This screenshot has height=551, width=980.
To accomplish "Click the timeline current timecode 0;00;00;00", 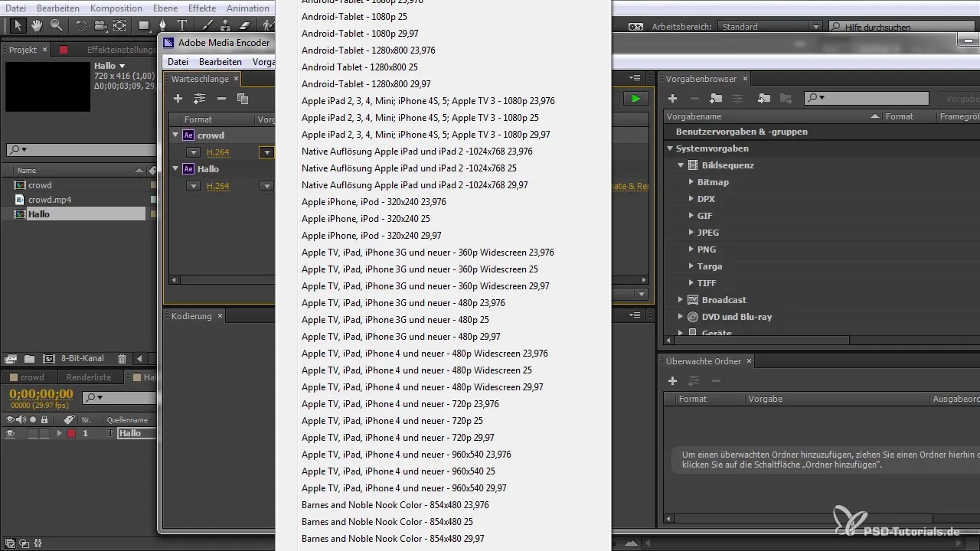I will pos(41,394).
